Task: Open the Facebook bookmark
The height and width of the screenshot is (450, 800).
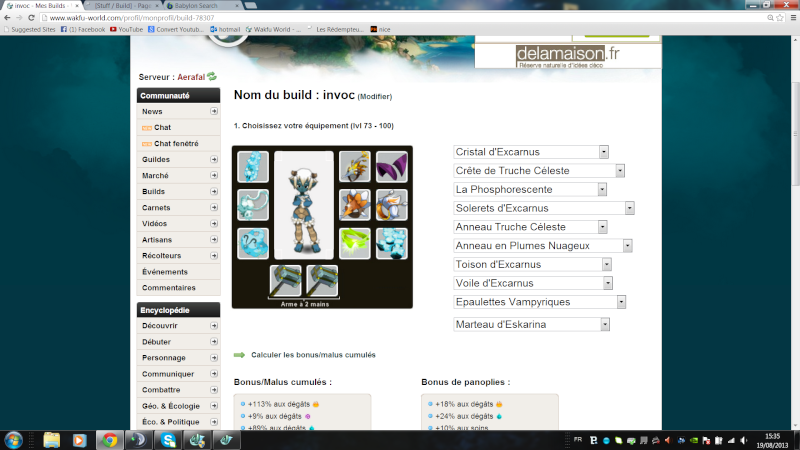Action: tap(83, 30)
